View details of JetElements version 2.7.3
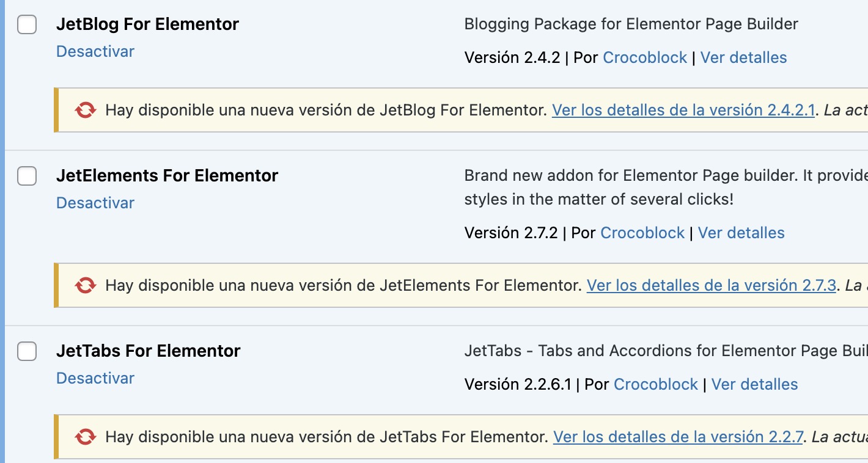The height and width of the screenshot is (463, 868). pyautogui.click(x=711, y=285)
